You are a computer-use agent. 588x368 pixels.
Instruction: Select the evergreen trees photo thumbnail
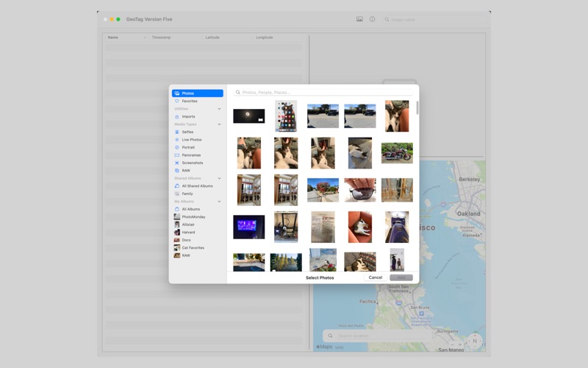pos(286,262)
